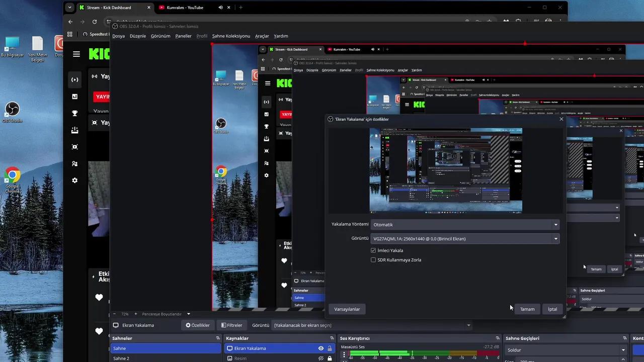This screenshot has height=362, width=644.
Task: Select the Resim source in Kaynaklar list
Action: (279, 358)
